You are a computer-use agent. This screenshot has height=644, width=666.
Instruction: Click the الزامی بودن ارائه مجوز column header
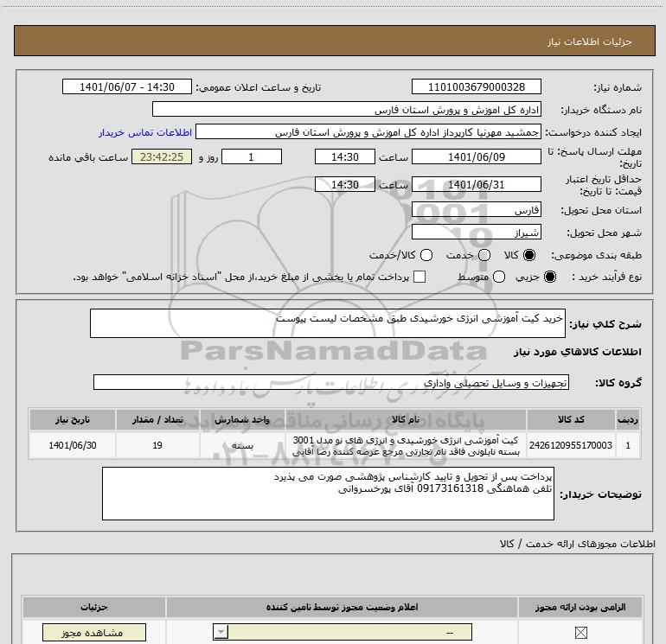pyautogui.click(x=580, y=608)
